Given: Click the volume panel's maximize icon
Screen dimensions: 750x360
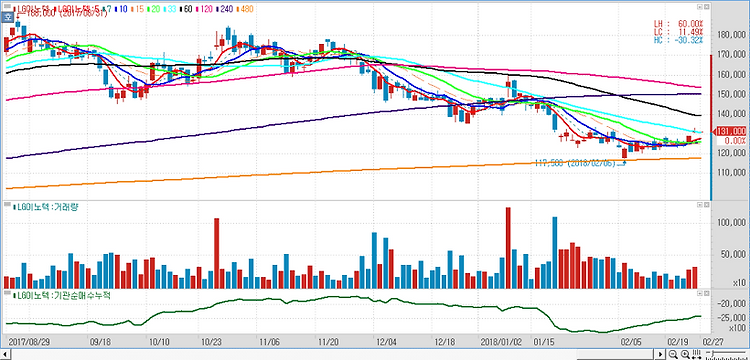Looking at the screenshot, I should pyautogui.click(x=700, y=205).
